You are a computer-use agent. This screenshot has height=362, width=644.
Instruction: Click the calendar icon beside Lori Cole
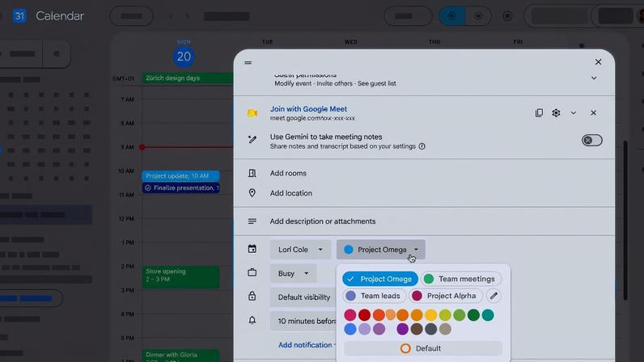(252, 249)
